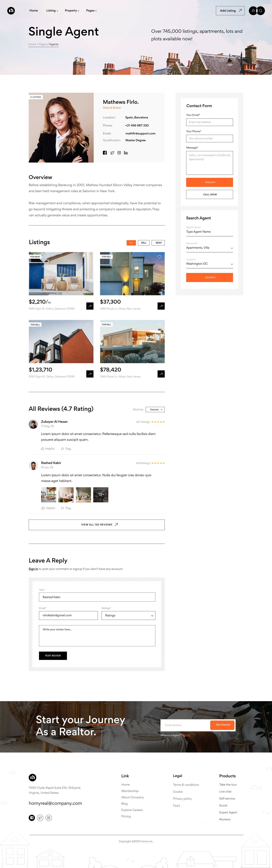Click VIEW ALL 120 REVIEWS button
The height and width of the screenshot is (868, 272).
coord(97,525)
